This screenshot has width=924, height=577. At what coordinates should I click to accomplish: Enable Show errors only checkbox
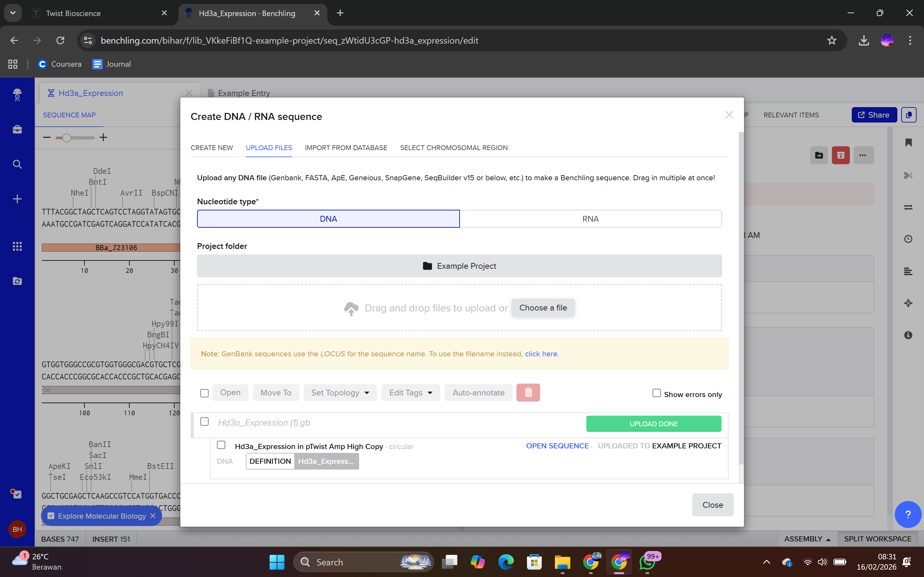tap(656, 393)
